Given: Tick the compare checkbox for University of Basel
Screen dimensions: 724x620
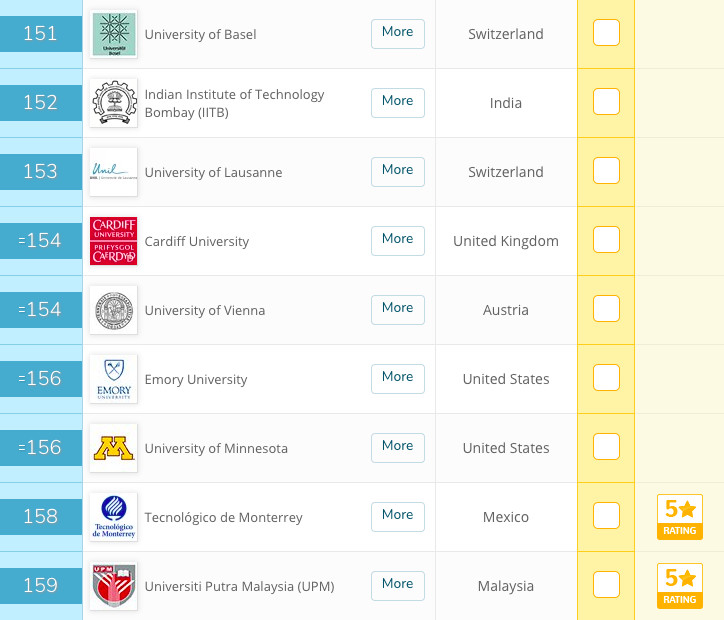Looking at the screenshot, I should pyautogui.click(x=606, y=33).
